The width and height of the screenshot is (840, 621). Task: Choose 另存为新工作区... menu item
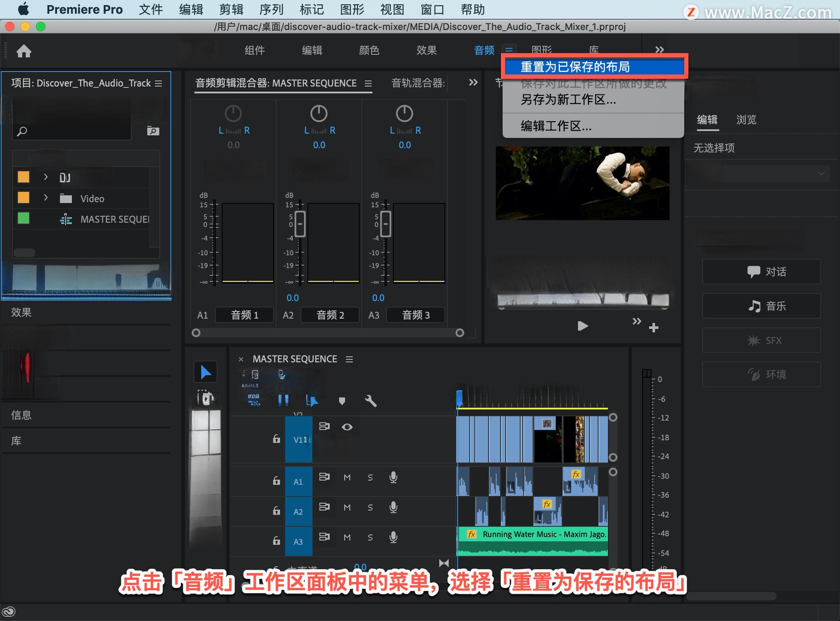click(593, 100)
